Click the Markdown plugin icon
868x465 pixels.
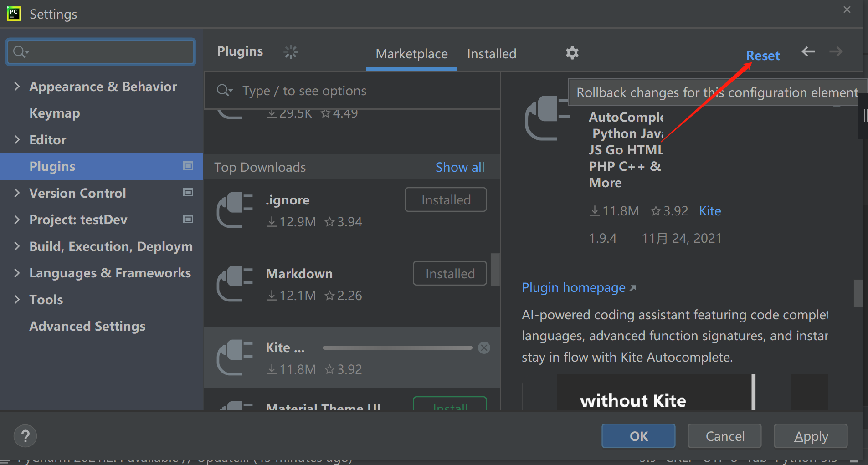click(235, 283)
